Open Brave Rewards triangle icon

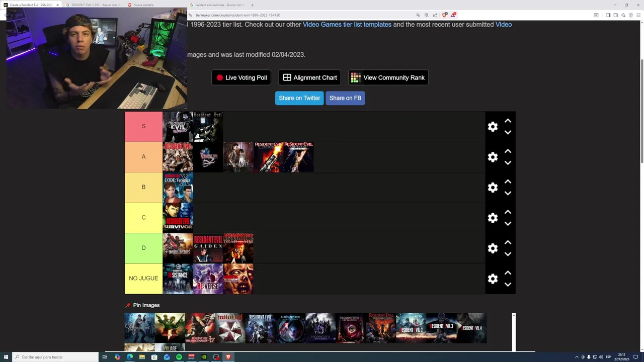(453, 15)
